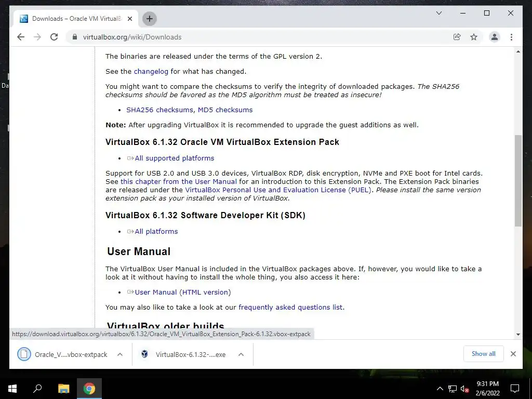Open a new browser tab
Viewport: 532px width, 399px height.
click(x=149, y=19)
